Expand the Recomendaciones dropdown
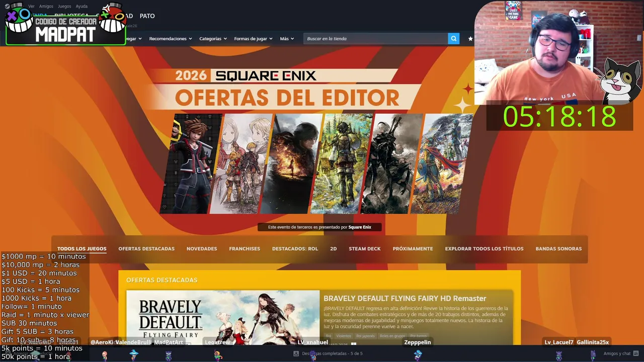This screenshot has height=362, width=644. [x=171, y=39]
